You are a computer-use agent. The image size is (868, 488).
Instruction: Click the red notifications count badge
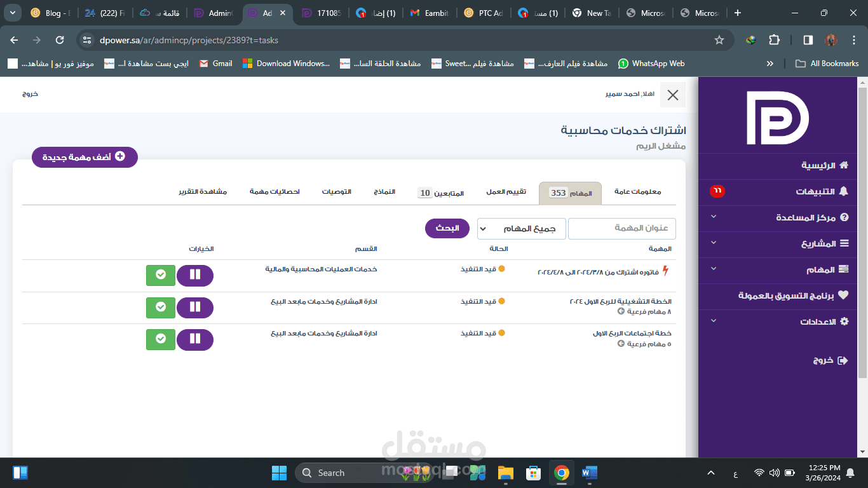tap(717, 191)
